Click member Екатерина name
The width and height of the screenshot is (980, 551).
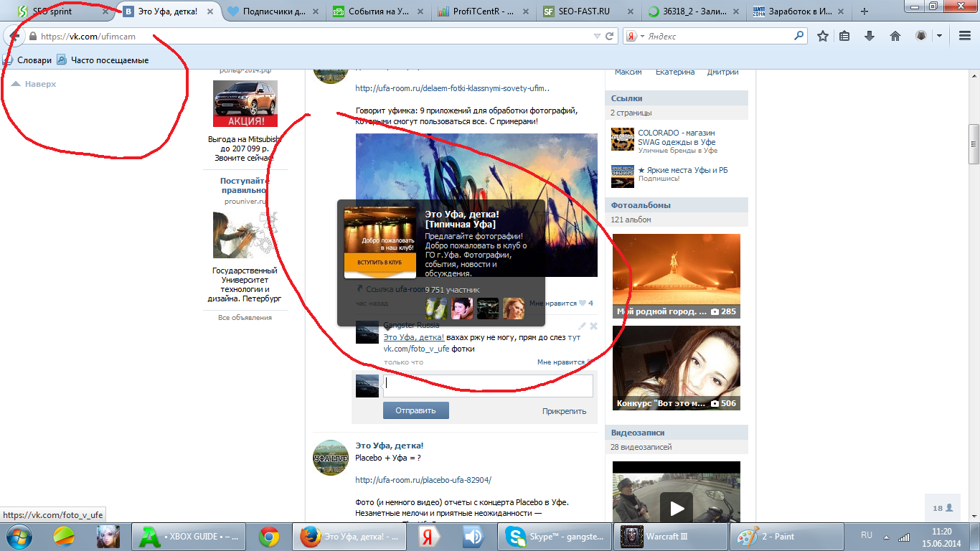click(675, 72)
